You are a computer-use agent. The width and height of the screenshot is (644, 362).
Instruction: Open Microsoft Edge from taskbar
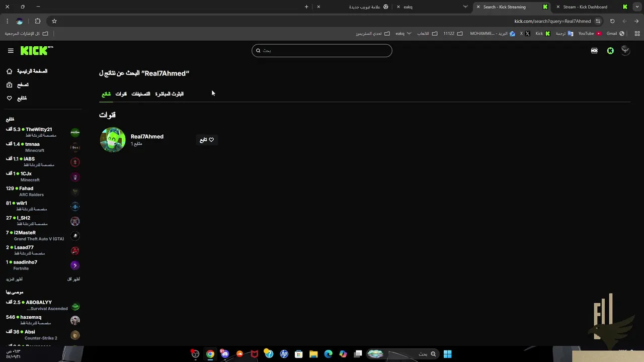329,354
